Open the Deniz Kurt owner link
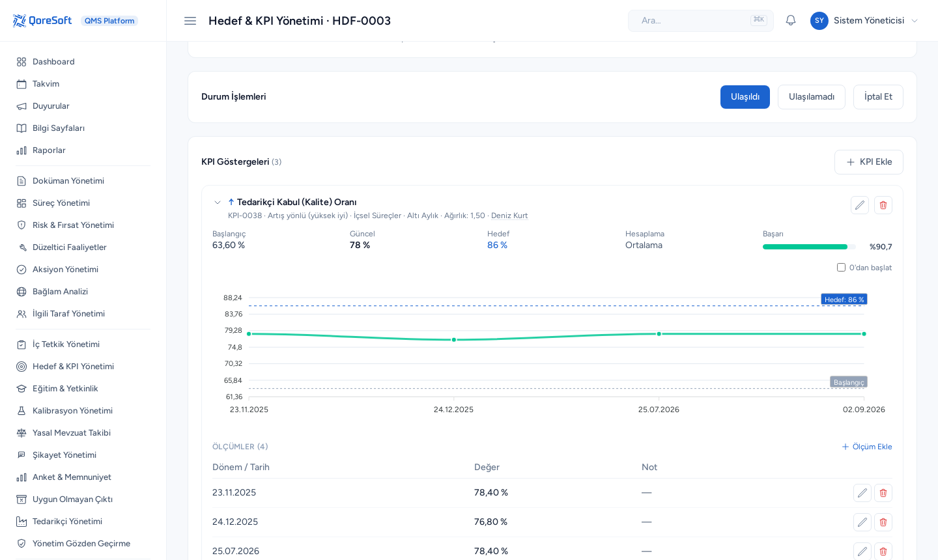Viewport: 938px width, 560px height. 509,216
